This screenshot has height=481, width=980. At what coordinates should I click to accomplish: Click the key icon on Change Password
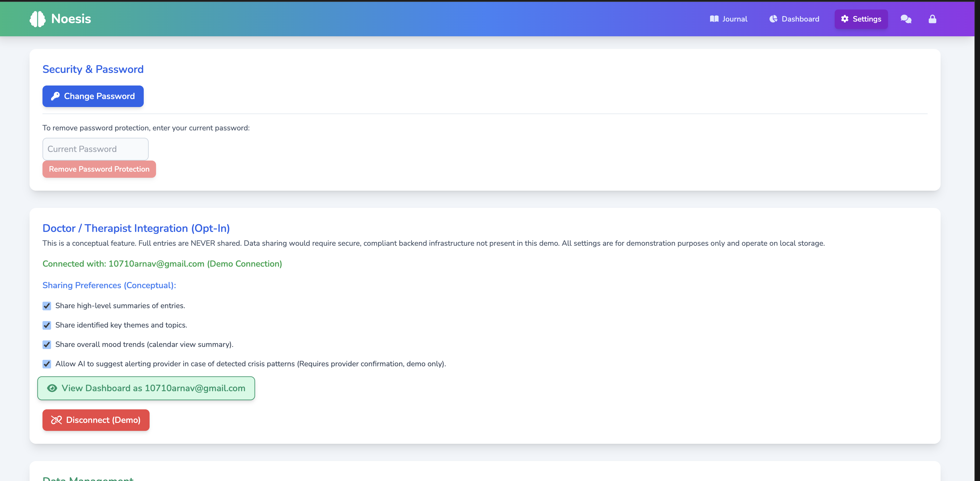click(x=55, y=96)
